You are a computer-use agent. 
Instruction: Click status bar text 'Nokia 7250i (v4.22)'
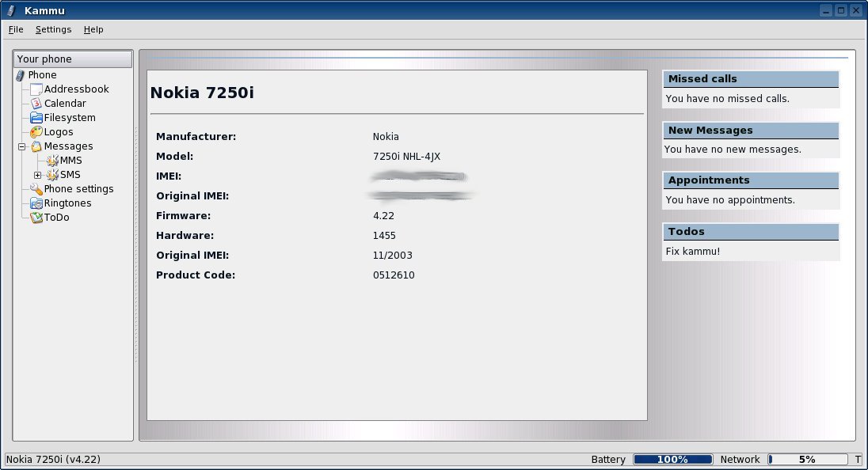click(x=53, y=460)
